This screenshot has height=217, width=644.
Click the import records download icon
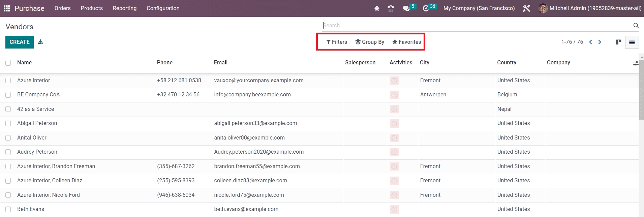pyautogui.click(x=40, y=42)
